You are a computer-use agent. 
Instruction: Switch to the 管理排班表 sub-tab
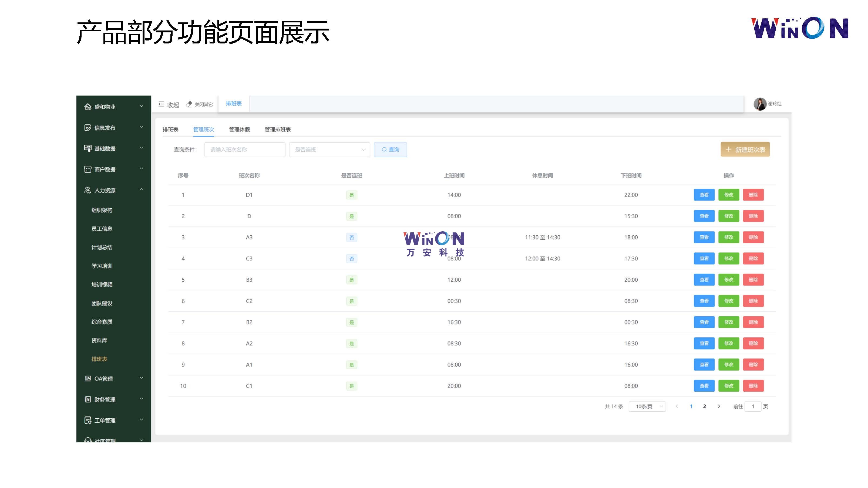click(x=278, y=130)
